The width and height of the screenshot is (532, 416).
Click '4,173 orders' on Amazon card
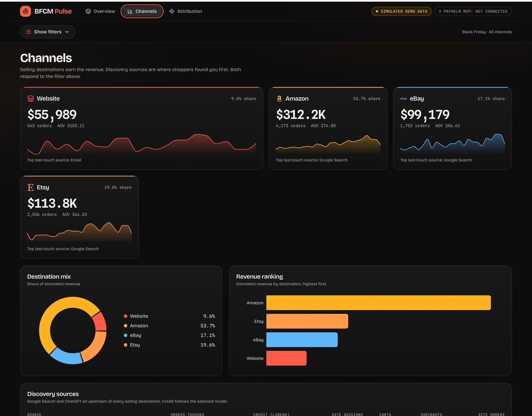coord(291,126)
